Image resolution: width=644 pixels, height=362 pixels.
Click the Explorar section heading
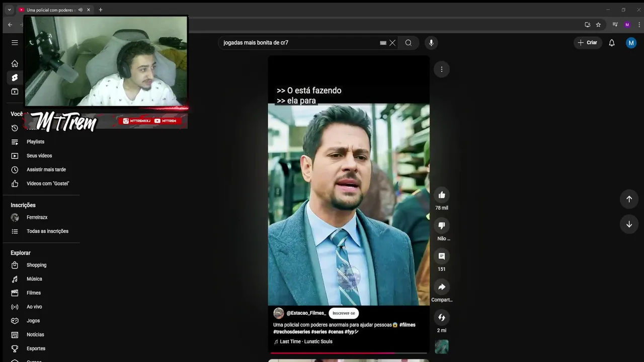(x=21, y=253)
